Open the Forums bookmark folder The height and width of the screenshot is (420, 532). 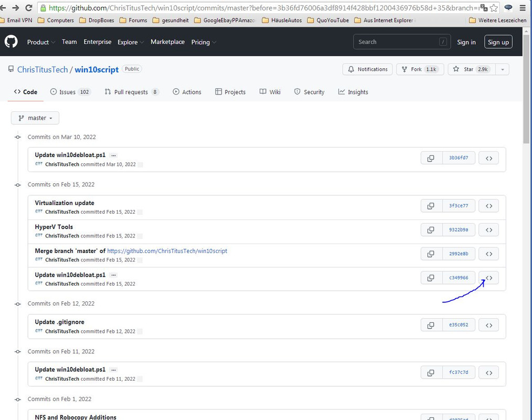pos(133,20)
